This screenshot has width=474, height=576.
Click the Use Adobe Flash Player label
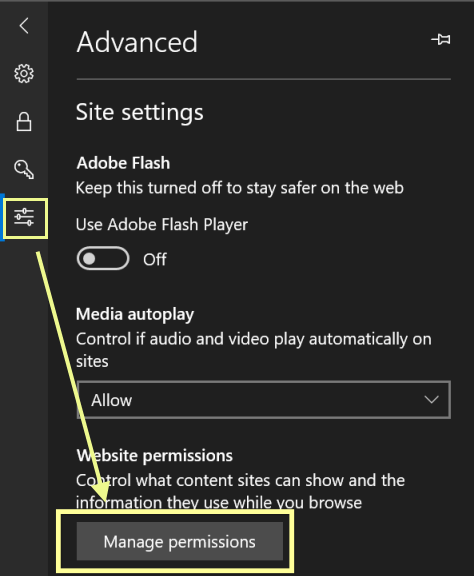pos(162,225)
